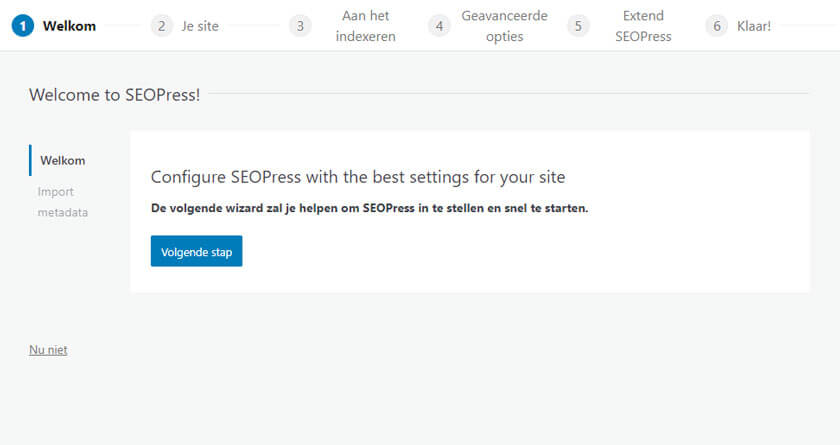The image size is (840, 445).
Task: Click the step 1 number circle
Action: click(x=23, y=26)
